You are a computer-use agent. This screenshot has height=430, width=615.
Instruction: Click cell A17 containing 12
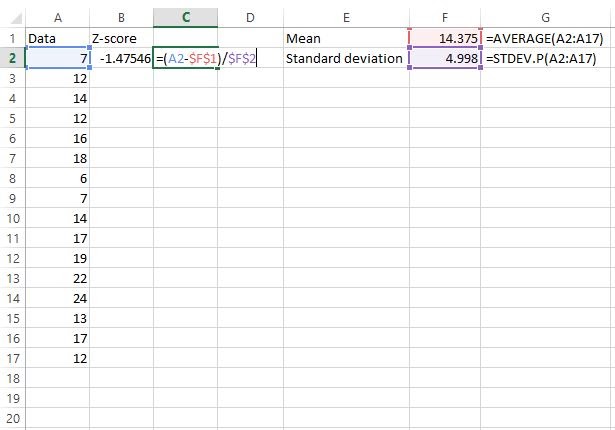(x=58, y=358)
